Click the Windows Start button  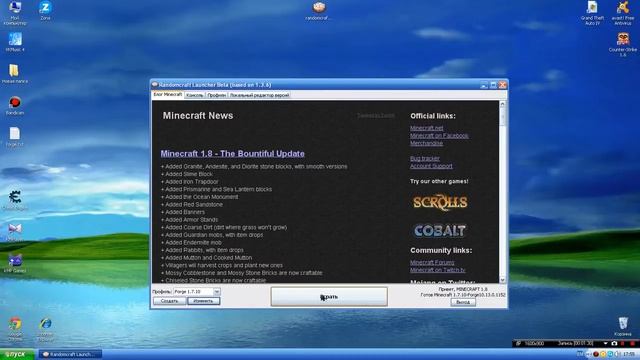17,354
